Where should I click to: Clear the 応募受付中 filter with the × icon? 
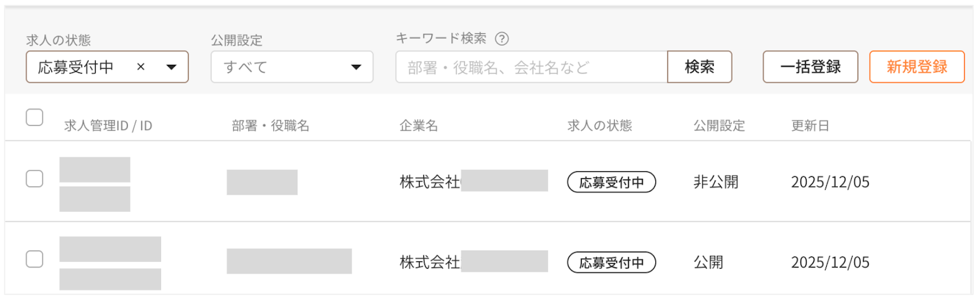pos(141,67)
